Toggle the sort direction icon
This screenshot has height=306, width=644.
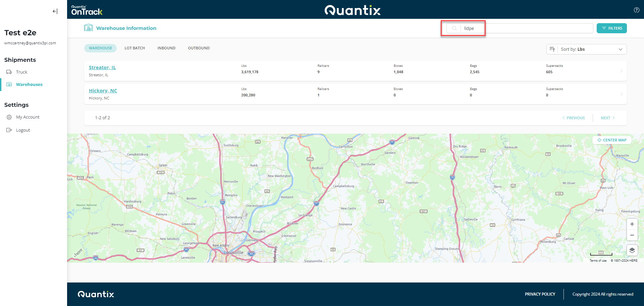point(552,49)
